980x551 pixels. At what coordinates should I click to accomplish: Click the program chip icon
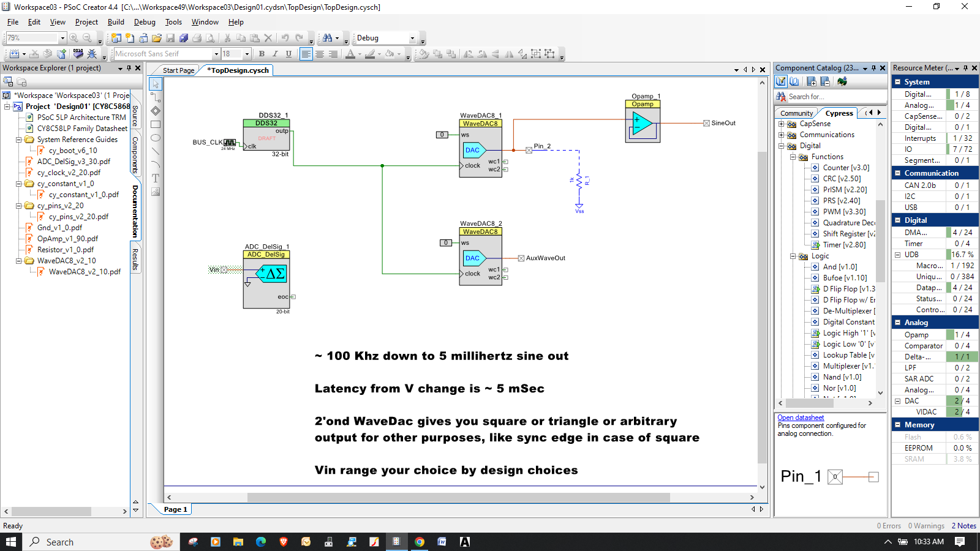tap(78, 54)
